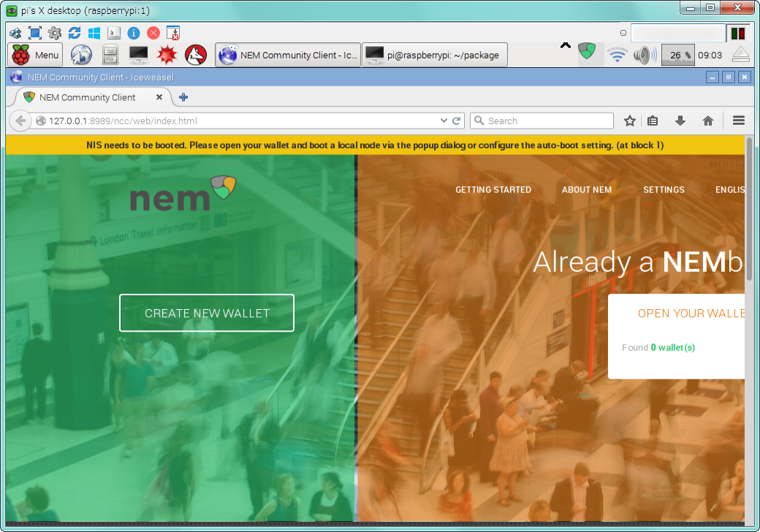Viewport: 760px width, 532px height.
Task: Show bookmarks list icon
Action: click(653, 121)
